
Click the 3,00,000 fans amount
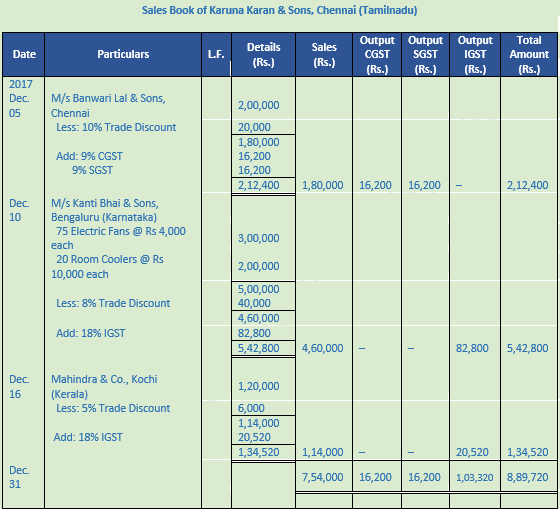[x=259, y=238]
